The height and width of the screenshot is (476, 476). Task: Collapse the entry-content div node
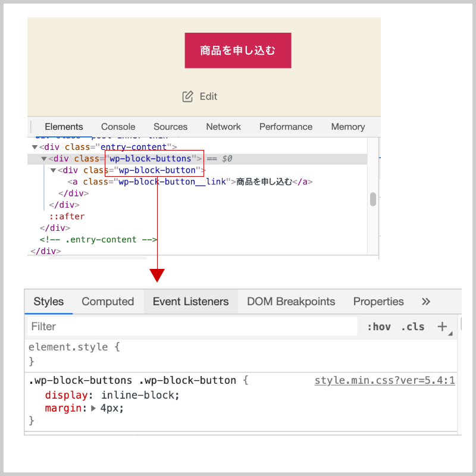35,147
